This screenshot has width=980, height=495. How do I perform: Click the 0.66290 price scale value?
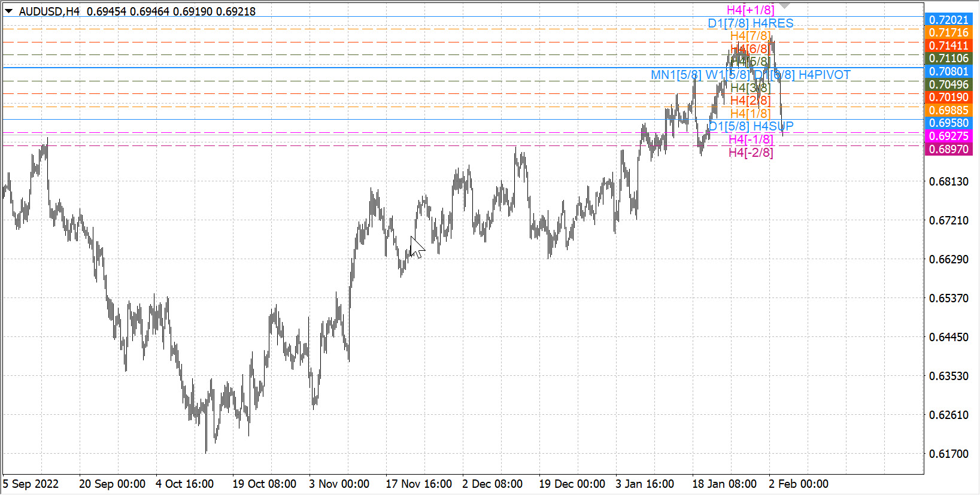[x=948, y=260]
